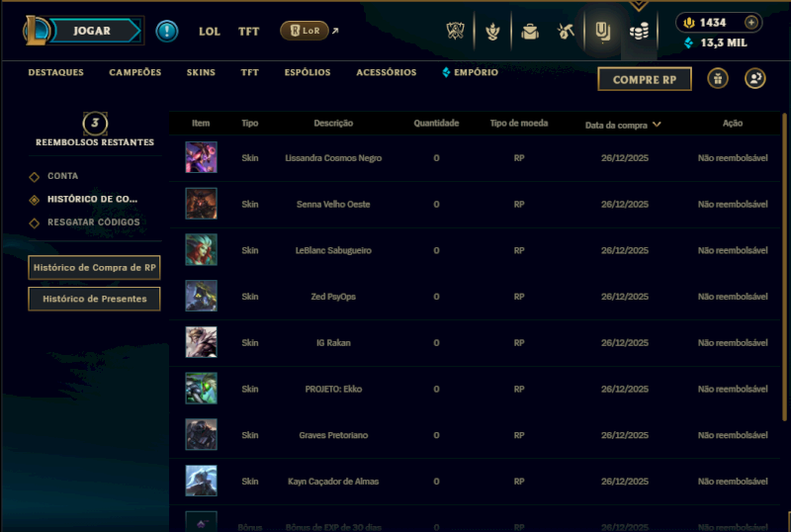791x532 pixels.
Task: Select CONTA in the sidebar
Action: click(x=62, y=176)
